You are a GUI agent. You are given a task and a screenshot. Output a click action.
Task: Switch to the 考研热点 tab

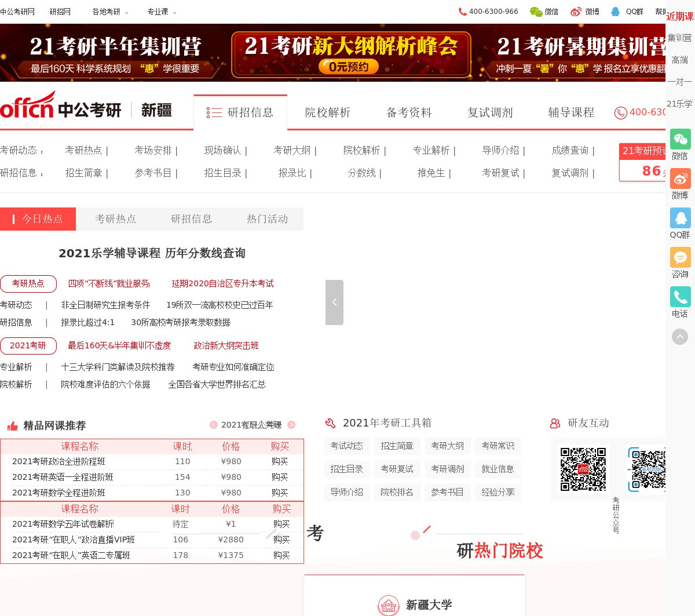coord(115,219)
